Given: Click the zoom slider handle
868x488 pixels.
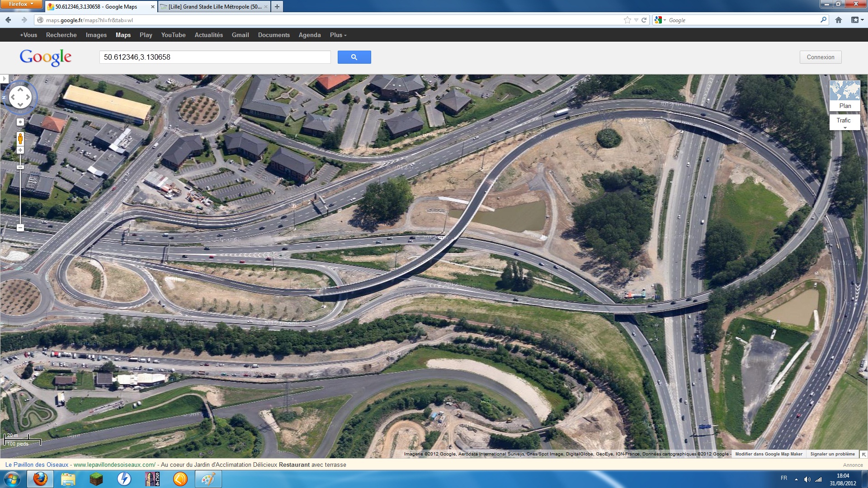Looking at the screenshot, I should [x=20, y=167].
